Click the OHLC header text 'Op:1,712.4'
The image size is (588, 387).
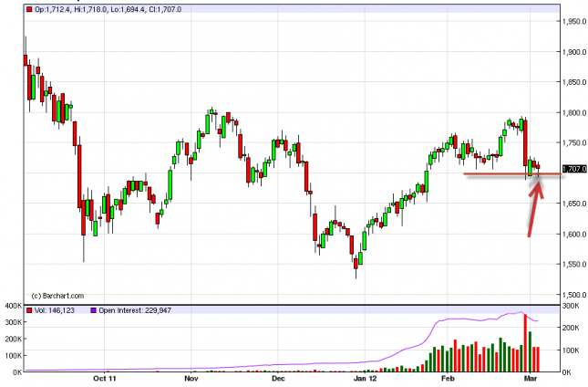[x=52, y=9]
